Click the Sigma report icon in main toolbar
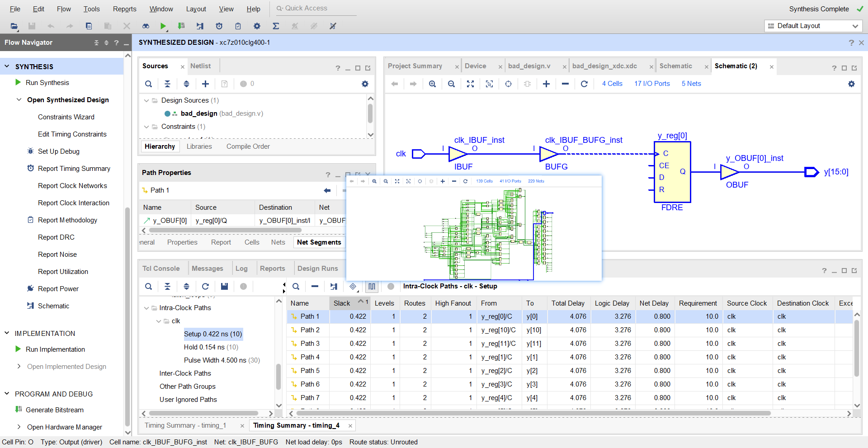This screenshot has height=448, width=868. 276,26
